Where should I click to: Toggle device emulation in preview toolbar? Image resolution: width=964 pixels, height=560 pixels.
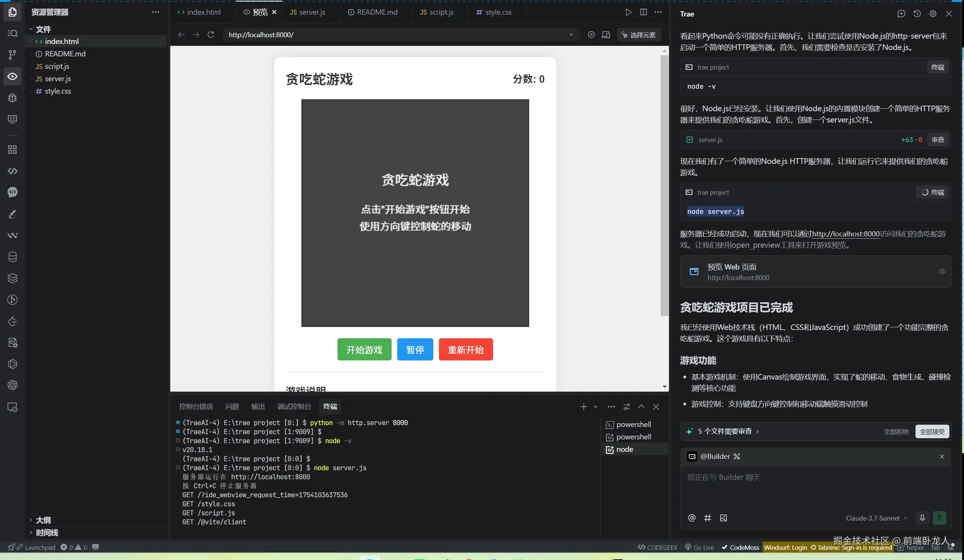(x=606, y=35)
